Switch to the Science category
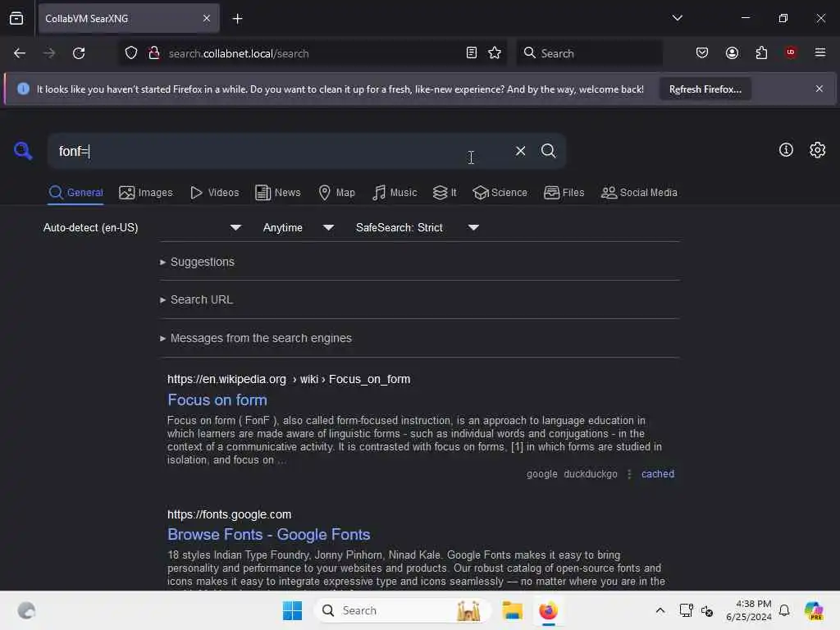 pyautogui.click(x=500, y=193)
